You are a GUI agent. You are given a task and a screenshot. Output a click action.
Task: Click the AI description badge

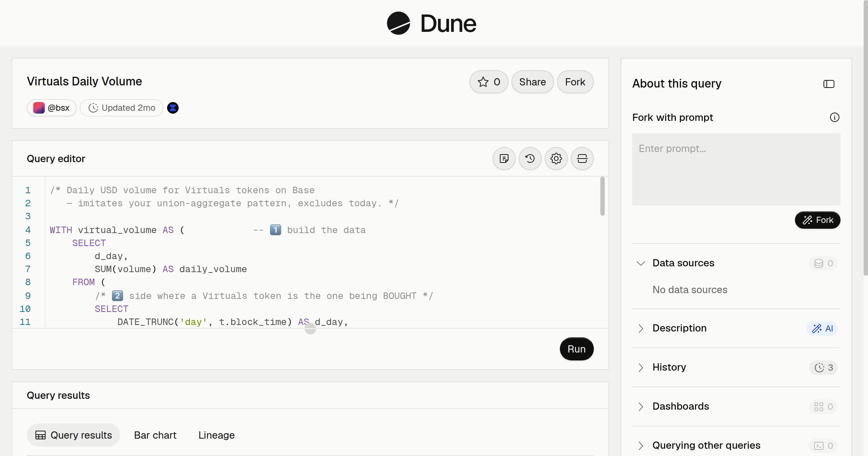point(822,328)
